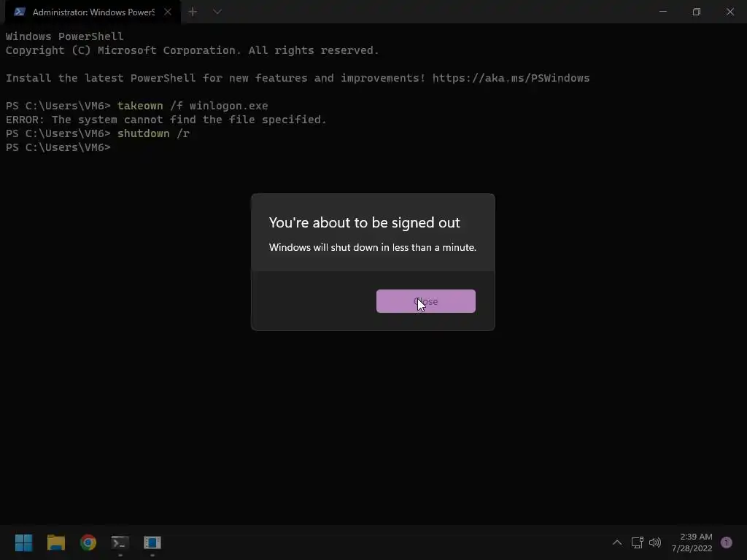This screenshot has height=560, width=747.
Task: Open the volume speaker tray icon
Action: tap(655, 542)
